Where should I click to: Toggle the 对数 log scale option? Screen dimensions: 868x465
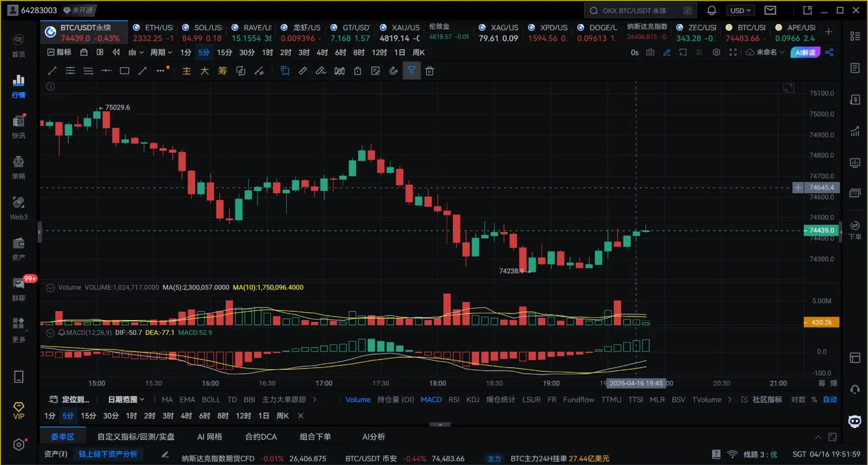coord(798,399)
